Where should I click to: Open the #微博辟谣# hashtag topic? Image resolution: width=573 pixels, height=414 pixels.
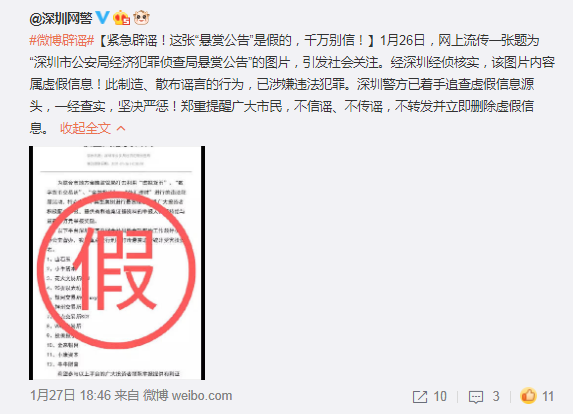click(x=62, y=40)
